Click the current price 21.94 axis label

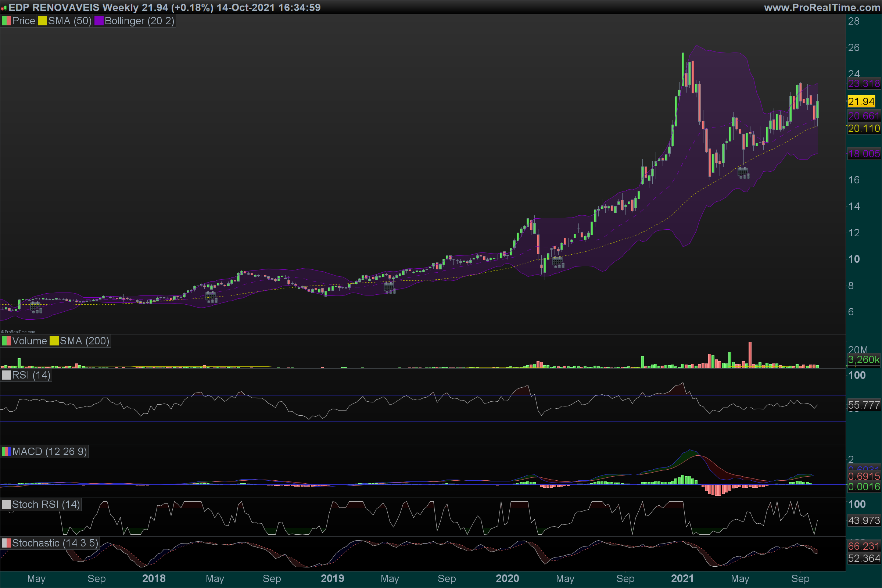(x=861, y=101)
